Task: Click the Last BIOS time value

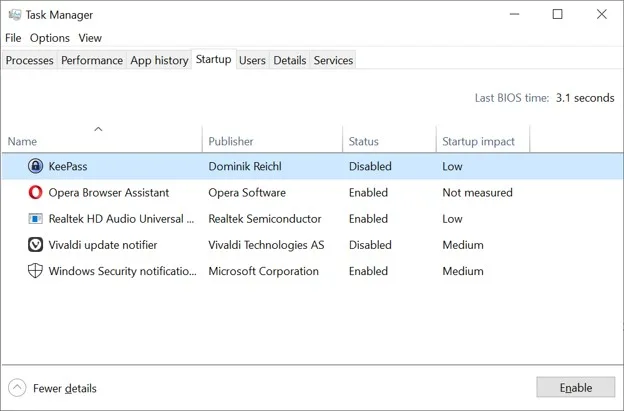Action: pos(585,97)
